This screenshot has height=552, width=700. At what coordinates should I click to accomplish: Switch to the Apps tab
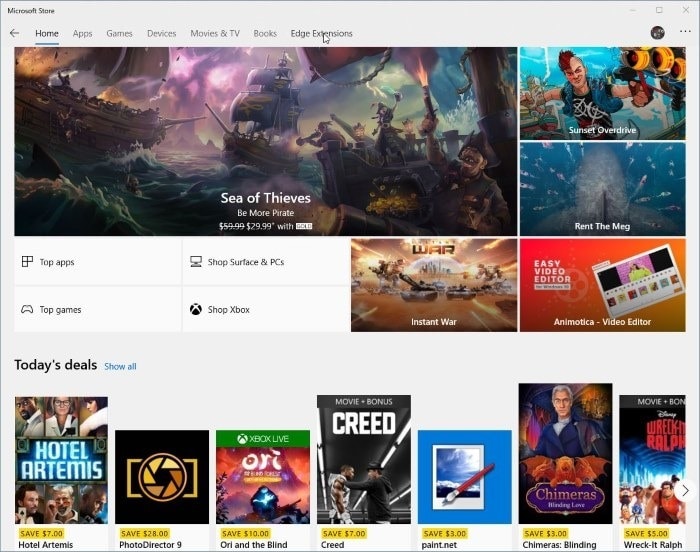coord(83,33)
